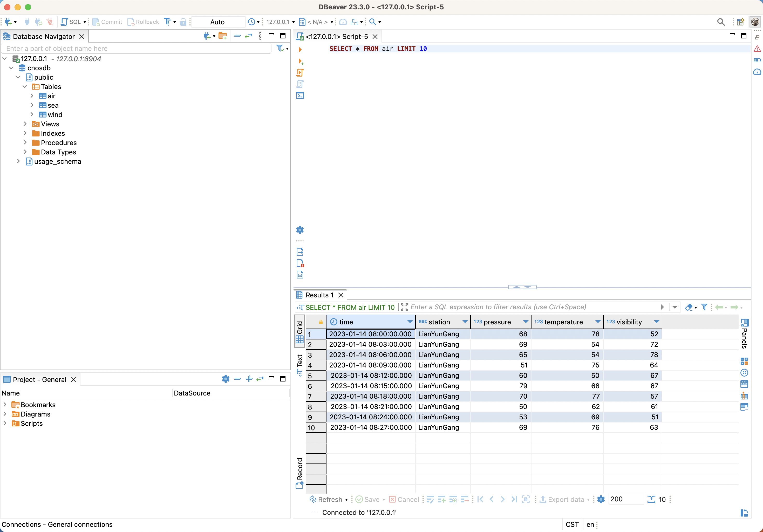Image resolution: width=763 pixels, height=532 pixels.
Task: Click the custom filter funnel icon in results
Action: (x=704, y=307)
